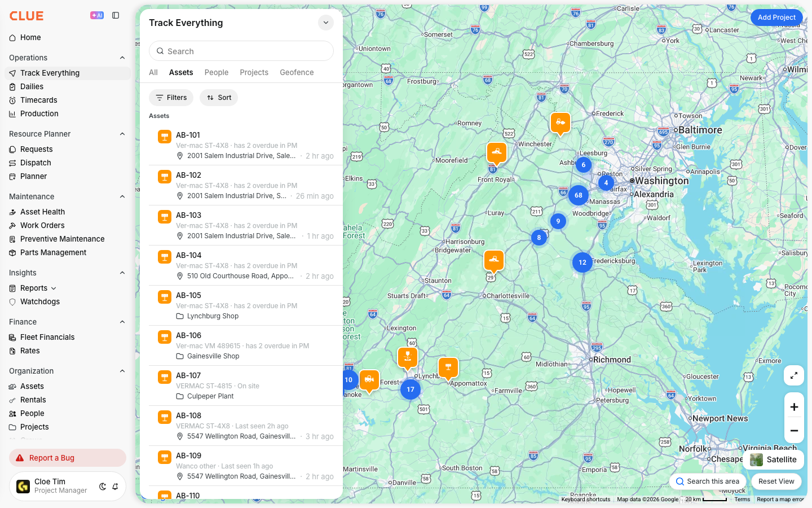Screen dimensions: 812x508
Task: Click Search this area
Action: [x=708, y=481]
